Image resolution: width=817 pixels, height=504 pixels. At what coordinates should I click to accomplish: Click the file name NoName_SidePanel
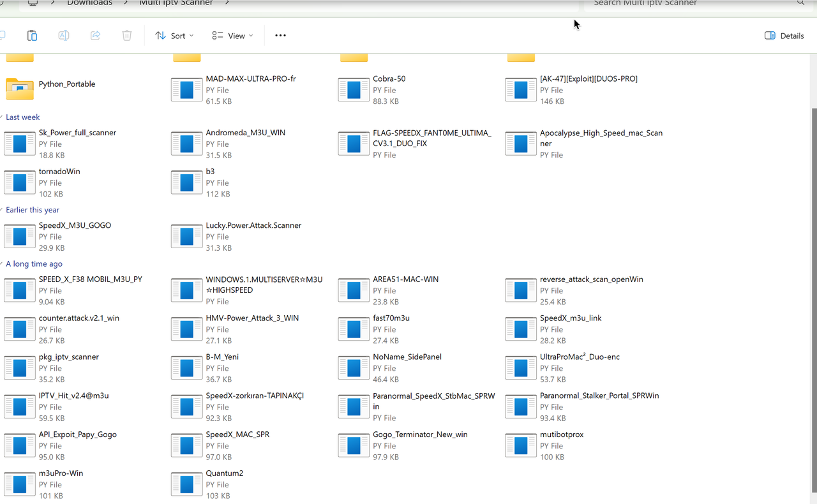tap(407, 357)
